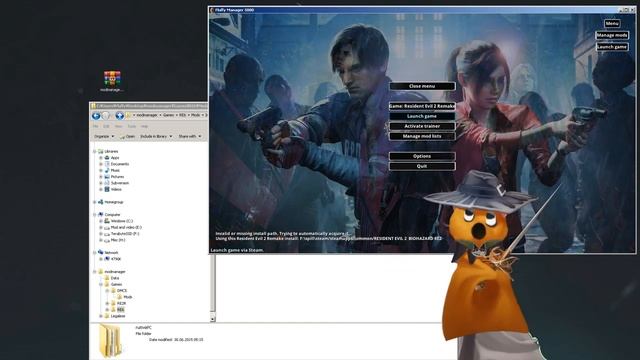Open the Help menu in Explorer
The width and height of the screenshot is (640, 360).
(x=144, y=126)
